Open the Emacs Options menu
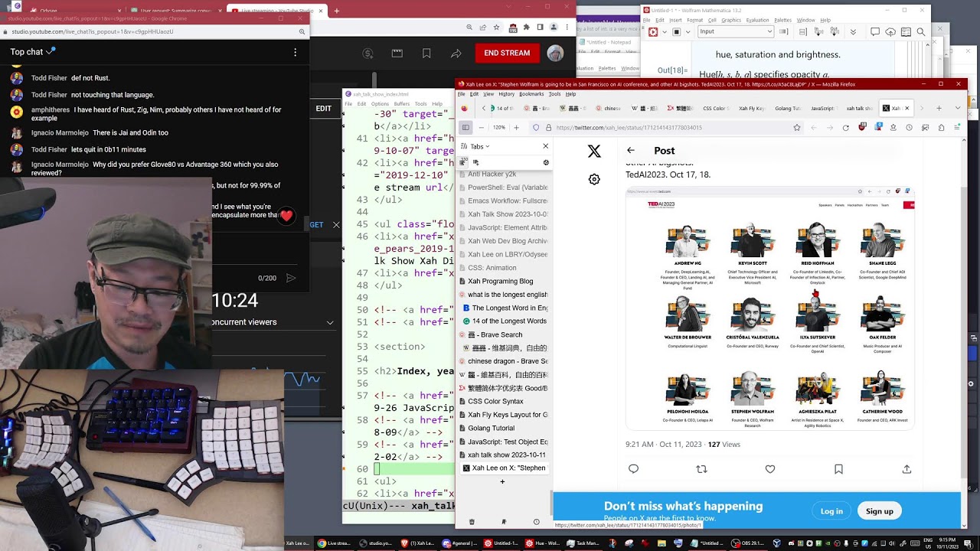The width and height of the screenshot is (980, 551). tap(380, 104)
